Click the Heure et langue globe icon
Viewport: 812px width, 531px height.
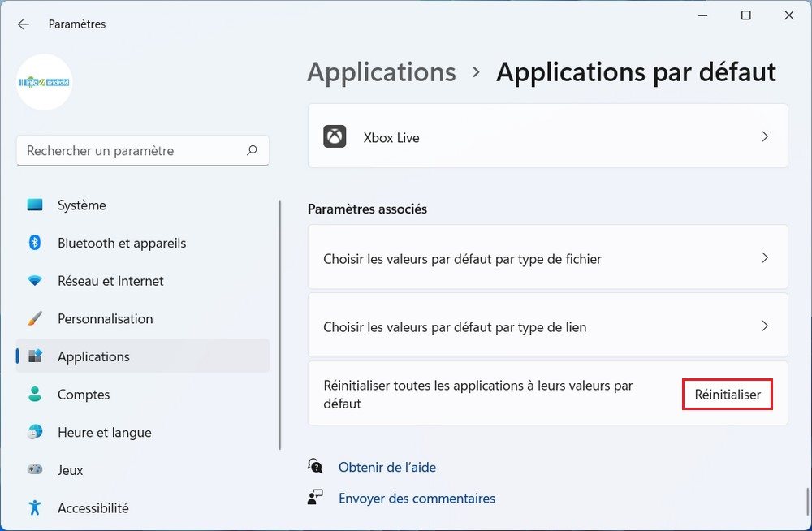35,432
